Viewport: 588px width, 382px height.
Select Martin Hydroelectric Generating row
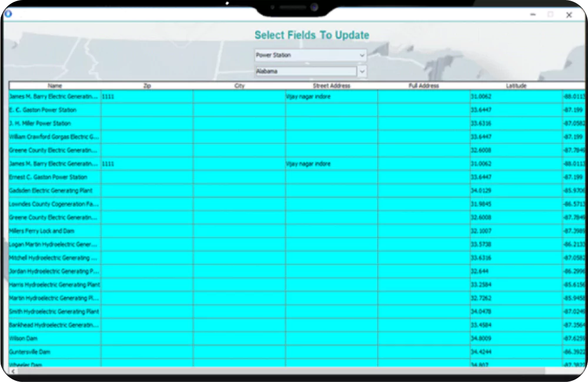(x=296, y=298)
